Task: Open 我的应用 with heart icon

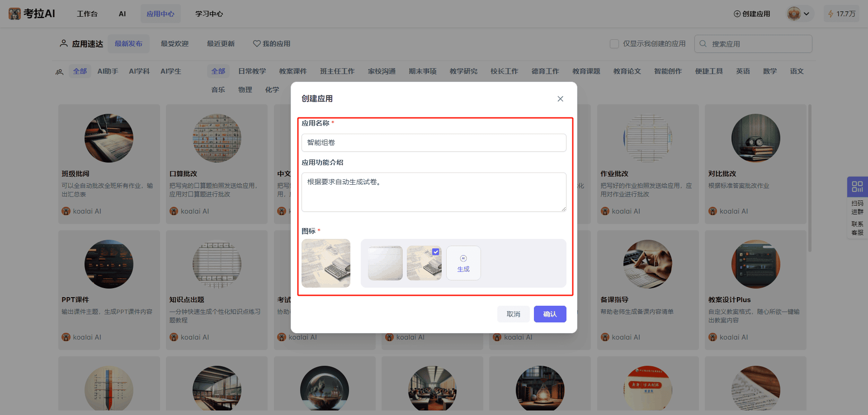Action: click(272, 44)
